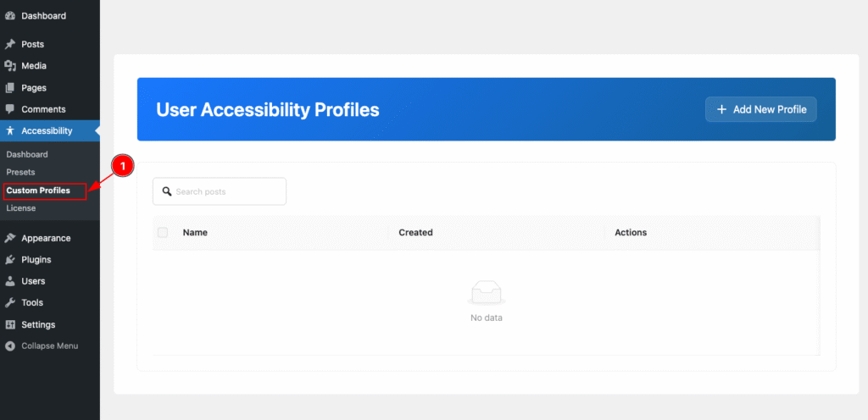The width and height of the screenshot is (868, 420).
Task: Click the Pages document icon
Action: [10, 88]
